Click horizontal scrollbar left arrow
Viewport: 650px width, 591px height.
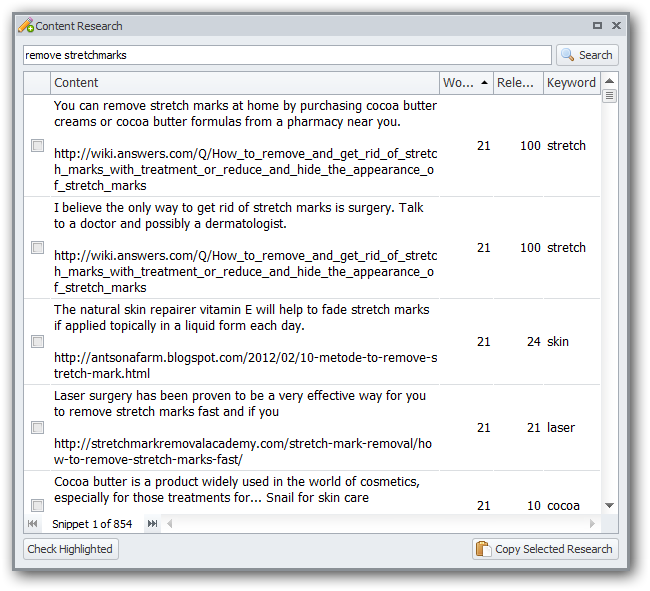(x=170, y=524)
